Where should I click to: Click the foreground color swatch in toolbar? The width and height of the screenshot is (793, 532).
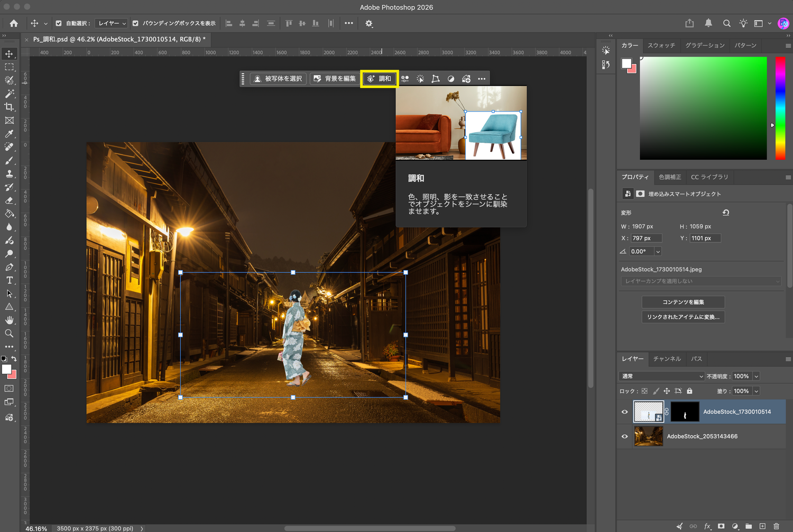pyautogui.click(x=6, y=370)
